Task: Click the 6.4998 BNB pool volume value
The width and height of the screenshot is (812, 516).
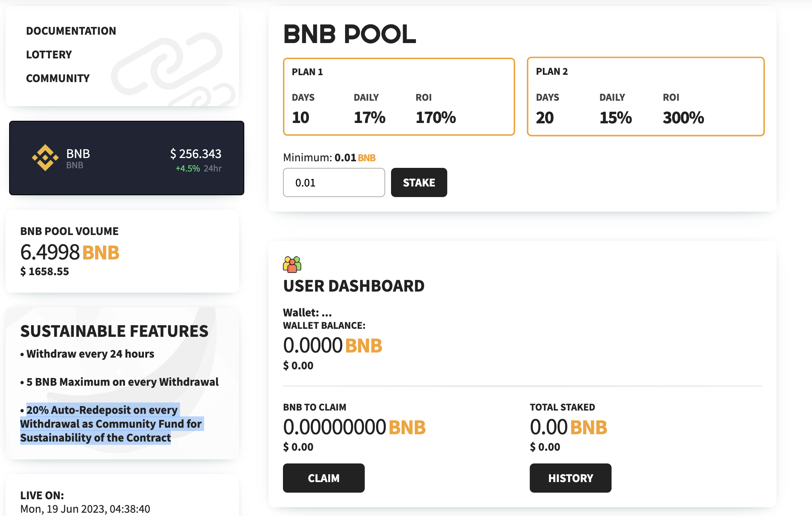Action: point(70,252)
